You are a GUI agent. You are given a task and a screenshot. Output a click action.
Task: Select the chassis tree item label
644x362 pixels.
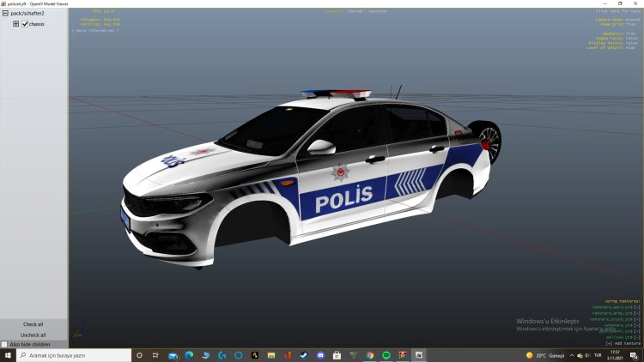37,24
